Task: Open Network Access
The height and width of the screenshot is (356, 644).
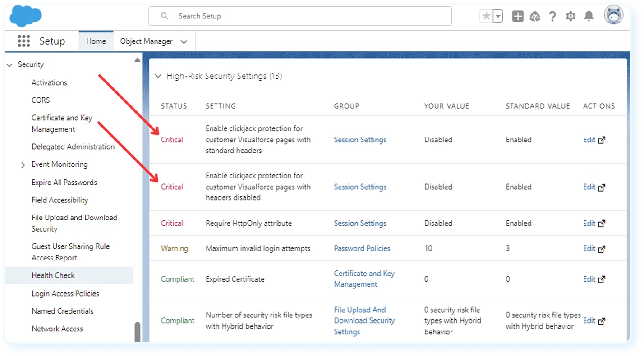Action: [x=57, y=329]
